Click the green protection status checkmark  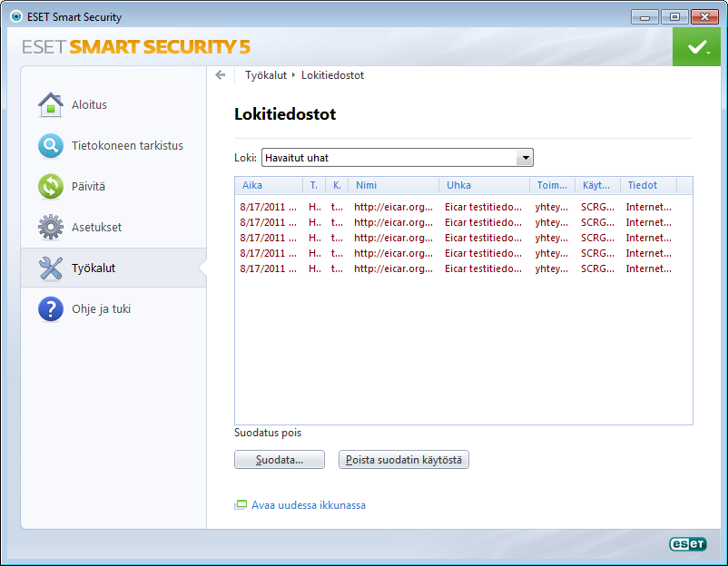click(x=696, y=47)
